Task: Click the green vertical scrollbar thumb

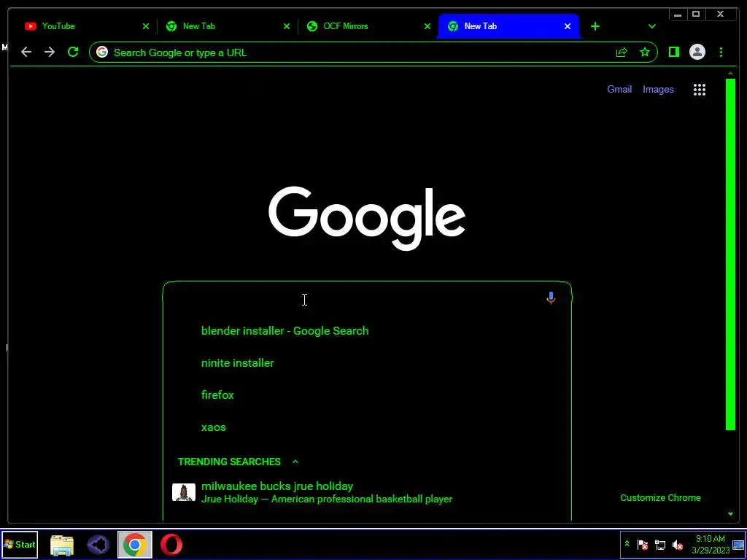Action: pyautogui.click(x=730, y=254)
